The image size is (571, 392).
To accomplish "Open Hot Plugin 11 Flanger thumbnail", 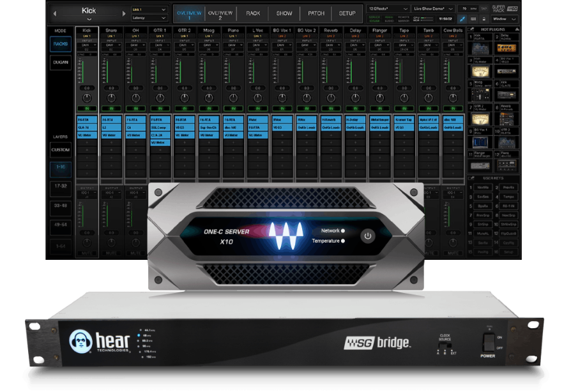I will 480,165.
